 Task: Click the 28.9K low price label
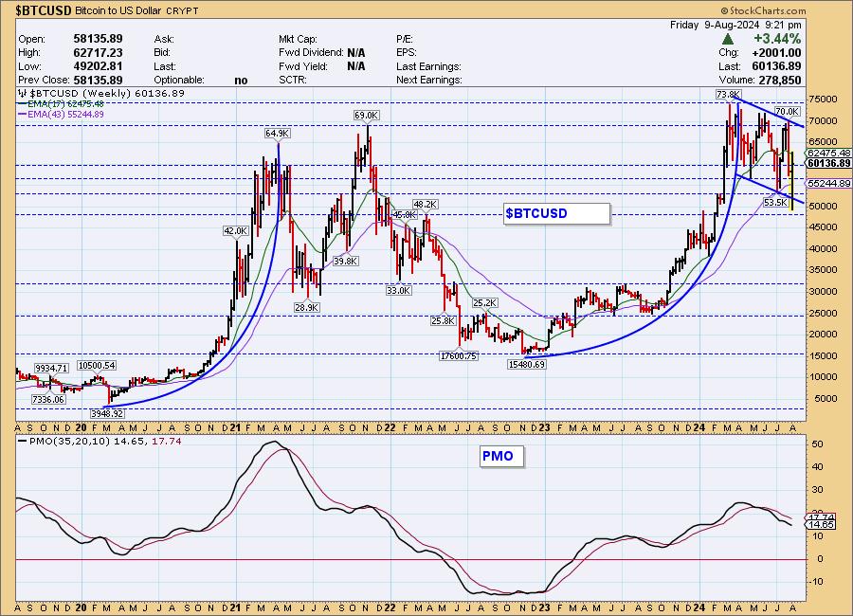[307, 307]
